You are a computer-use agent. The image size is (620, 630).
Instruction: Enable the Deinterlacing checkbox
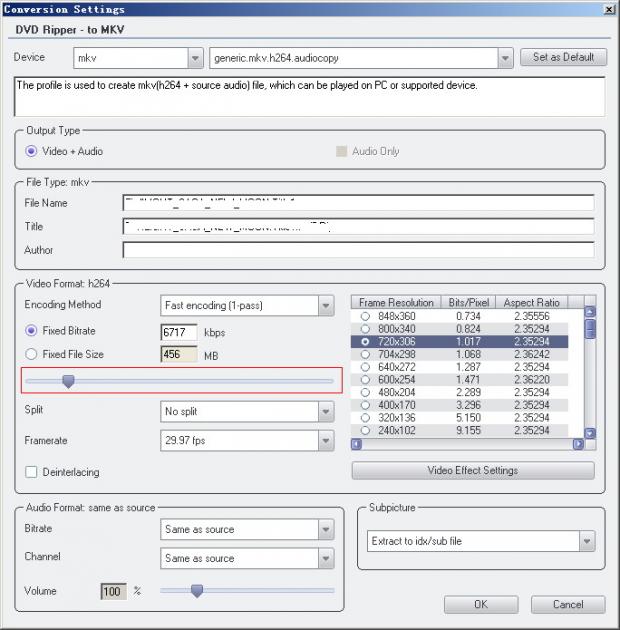pos(32,472)
